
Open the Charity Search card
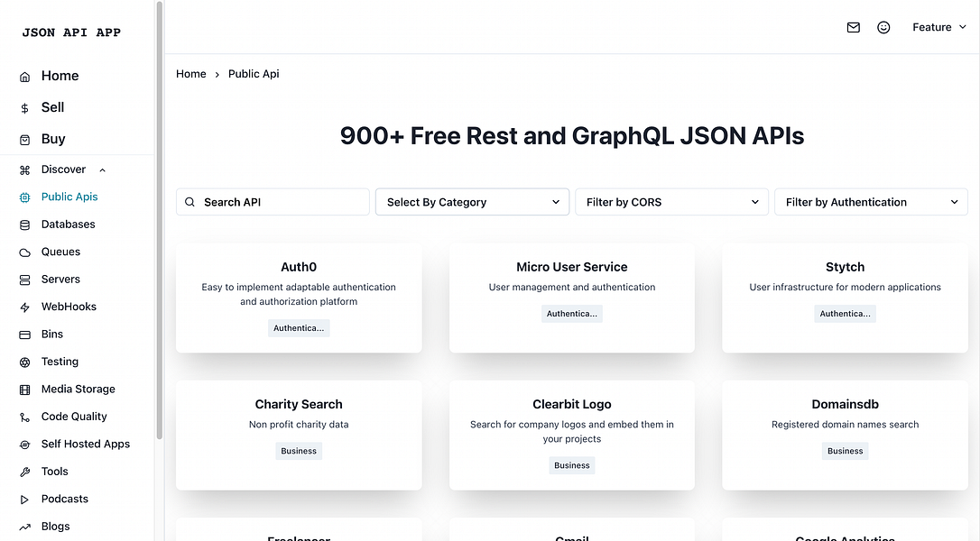299,436
